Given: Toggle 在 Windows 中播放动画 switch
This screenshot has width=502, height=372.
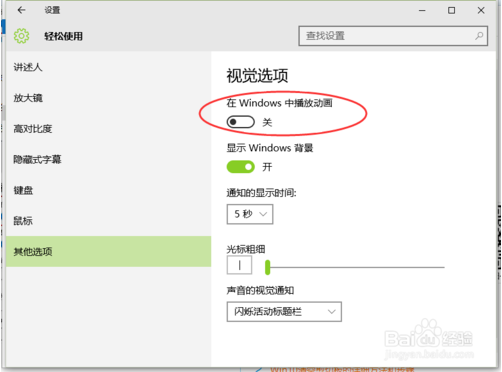Looking at the screenshot, I should (x=240, y=122).
